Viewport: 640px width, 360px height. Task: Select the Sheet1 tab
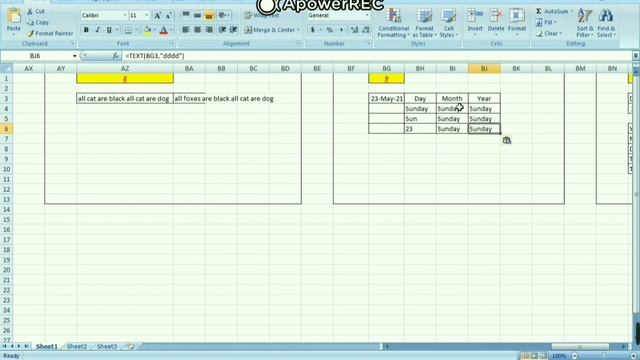(47, 347)
